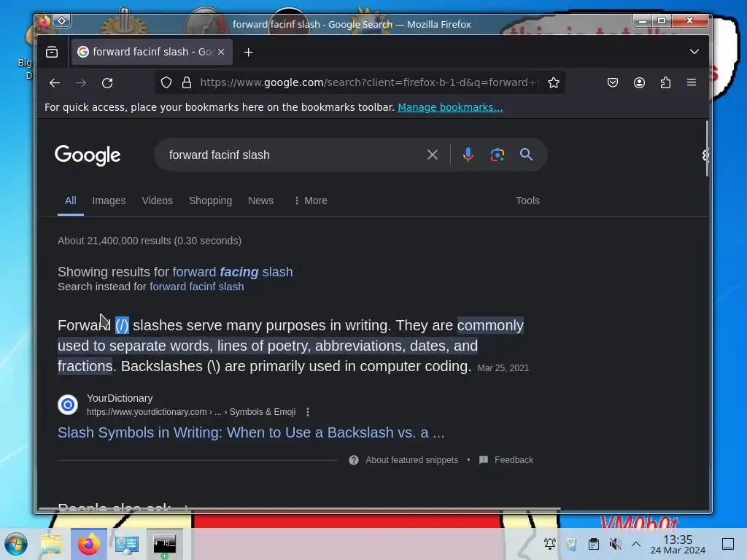The image size is (747, 560).
Task: Click the notifications bell tray icon
Action: pos(550,544)
